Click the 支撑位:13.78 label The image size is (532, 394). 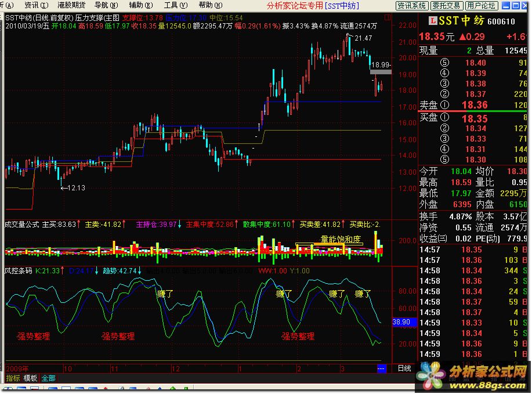tap(143, 18)
